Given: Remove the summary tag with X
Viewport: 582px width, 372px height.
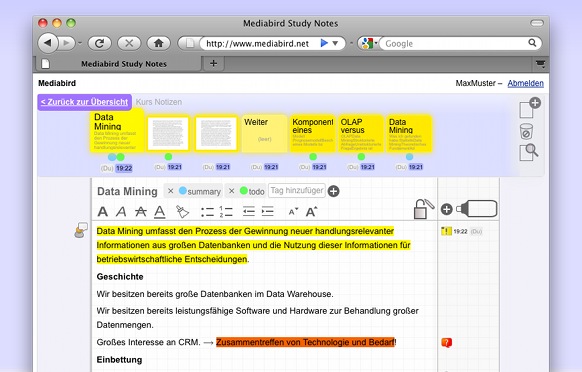Looking at the screenshot, I should [x=170, y=191].
